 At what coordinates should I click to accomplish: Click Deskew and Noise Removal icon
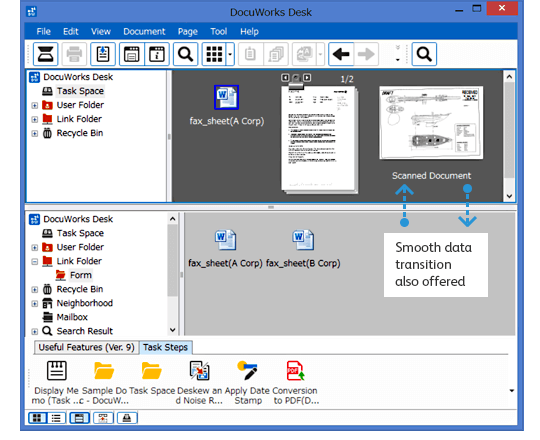click(x=199, y=371)
